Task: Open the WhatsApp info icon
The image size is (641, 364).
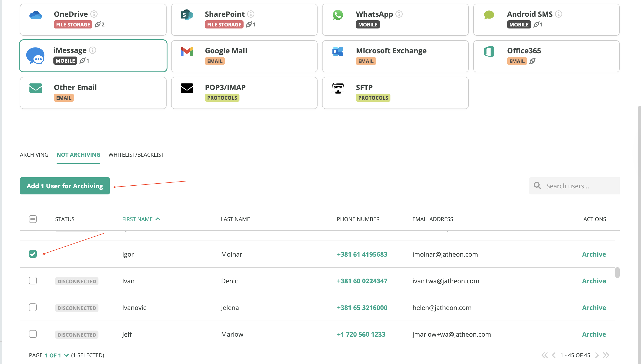Action: click(399, 14)
